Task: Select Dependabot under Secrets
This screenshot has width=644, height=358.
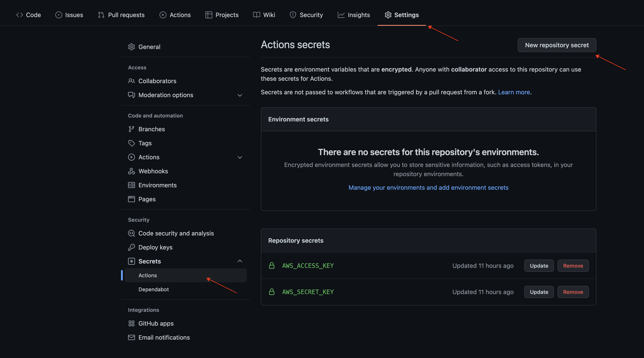Action: click(x=154, y=290)
